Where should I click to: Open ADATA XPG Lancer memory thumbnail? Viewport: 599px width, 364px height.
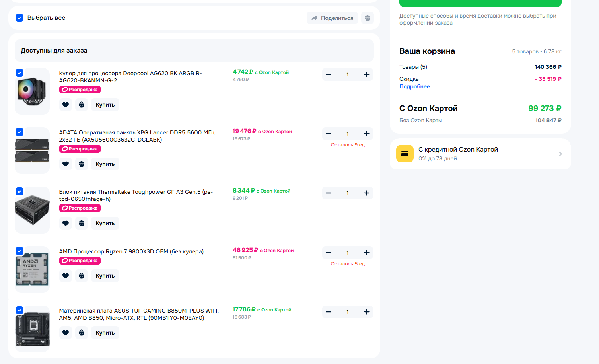32,150
